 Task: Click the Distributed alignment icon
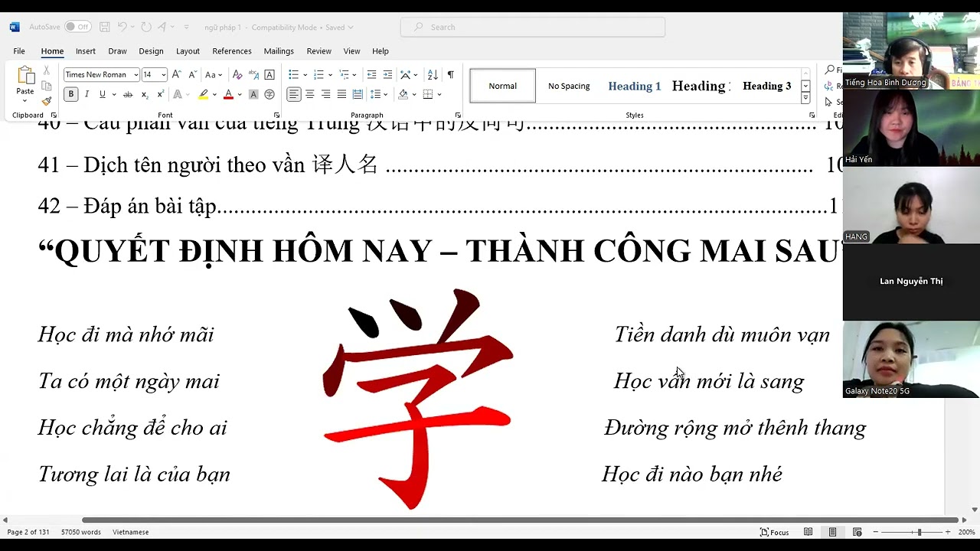click(x=358, y=94)
